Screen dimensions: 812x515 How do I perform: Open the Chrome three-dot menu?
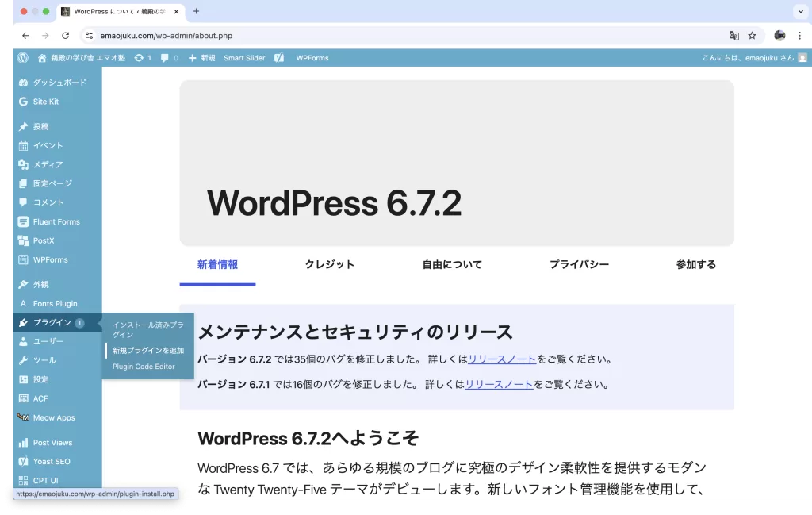[799, 35]
